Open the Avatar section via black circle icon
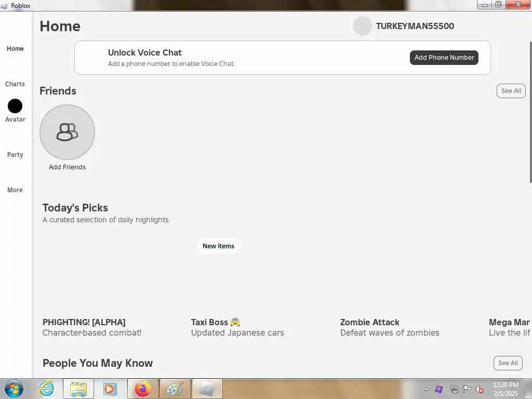Viewport: 532px width, 399px height. pyautogui.click(x=15, y=106)
